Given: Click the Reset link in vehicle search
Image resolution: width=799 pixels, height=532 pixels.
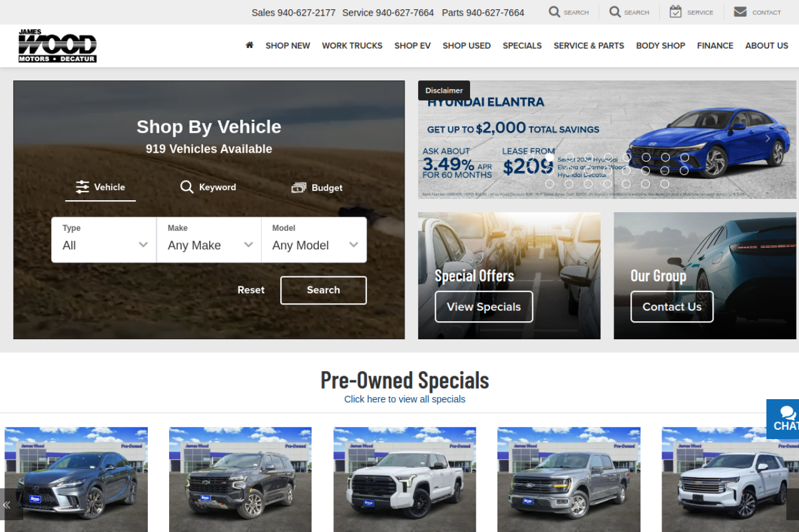Looking at the screenshot, I should point(251,290).
